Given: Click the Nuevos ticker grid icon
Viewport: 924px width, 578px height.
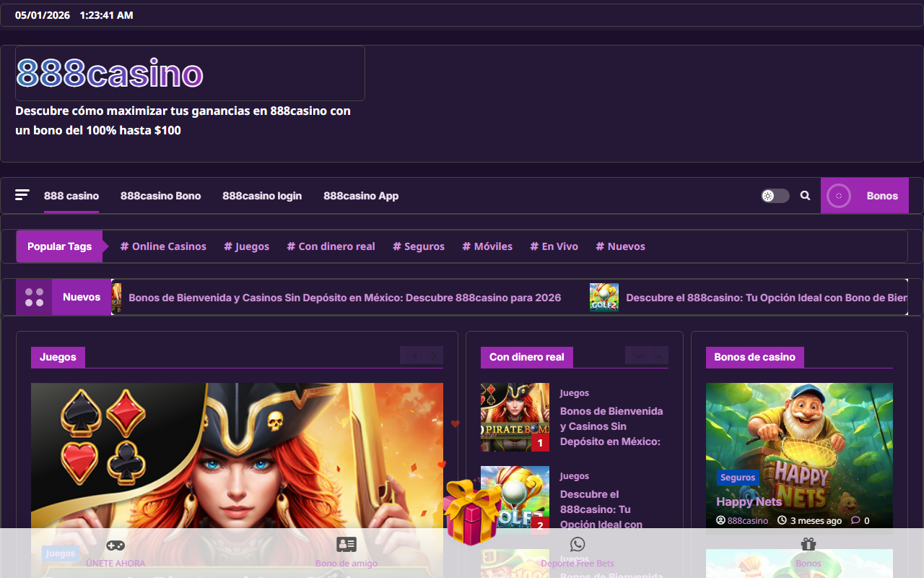Looking at the screenshot, I should point(34,297).
